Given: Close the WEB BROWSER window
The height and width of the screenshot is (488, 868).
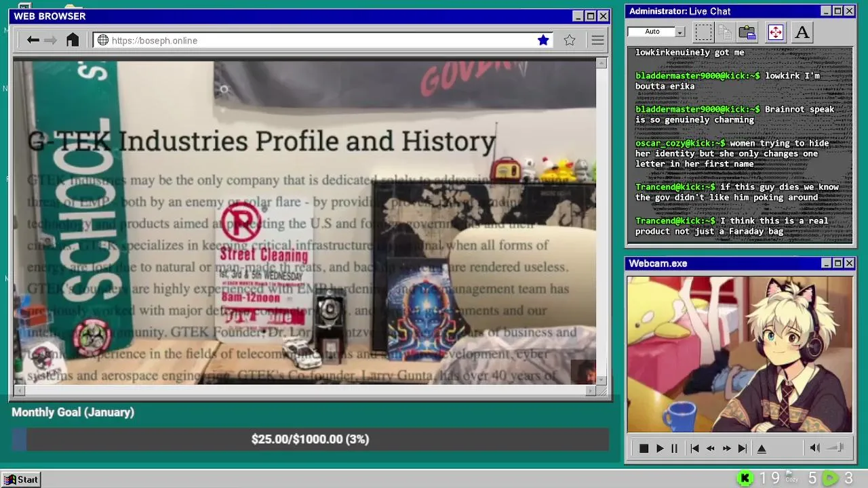Looking at the screenshot, I should click(603, 16).
